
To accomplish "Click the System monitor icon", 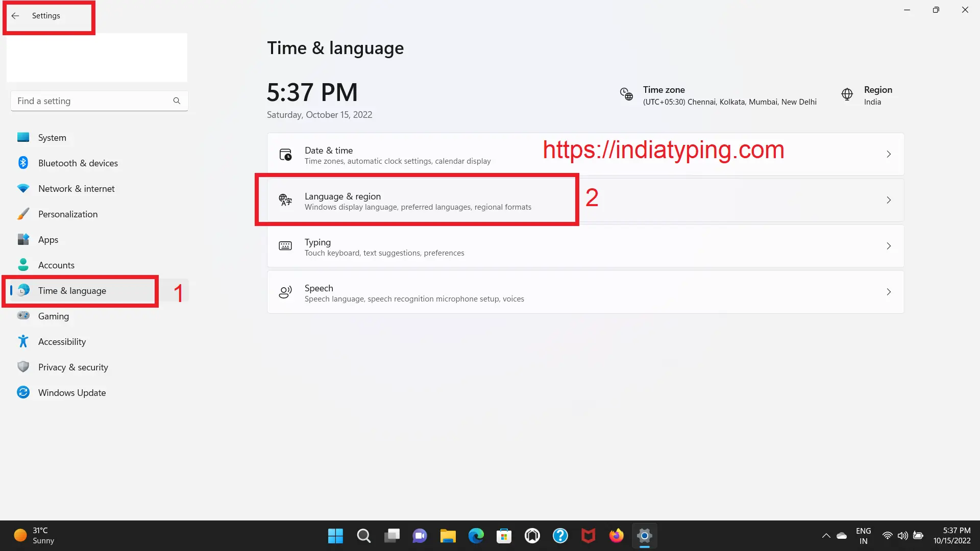I will tap(23, 137).
